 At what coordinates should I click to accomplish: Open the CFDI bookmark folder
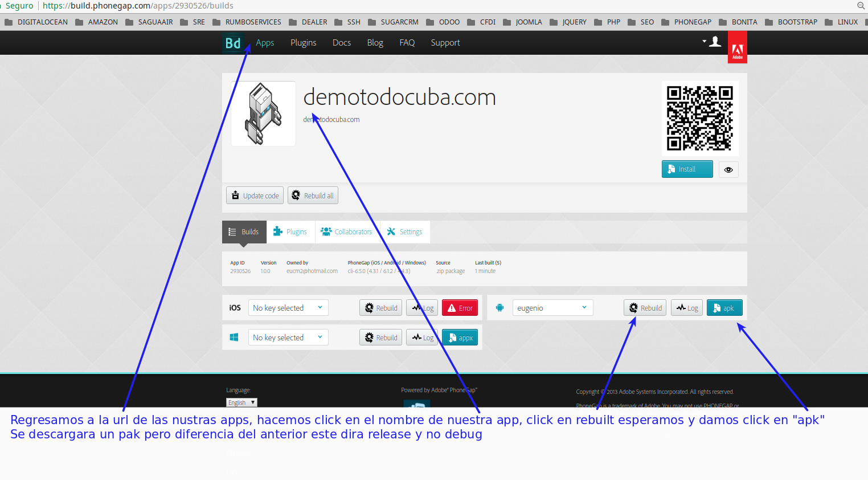pos(481,22)
